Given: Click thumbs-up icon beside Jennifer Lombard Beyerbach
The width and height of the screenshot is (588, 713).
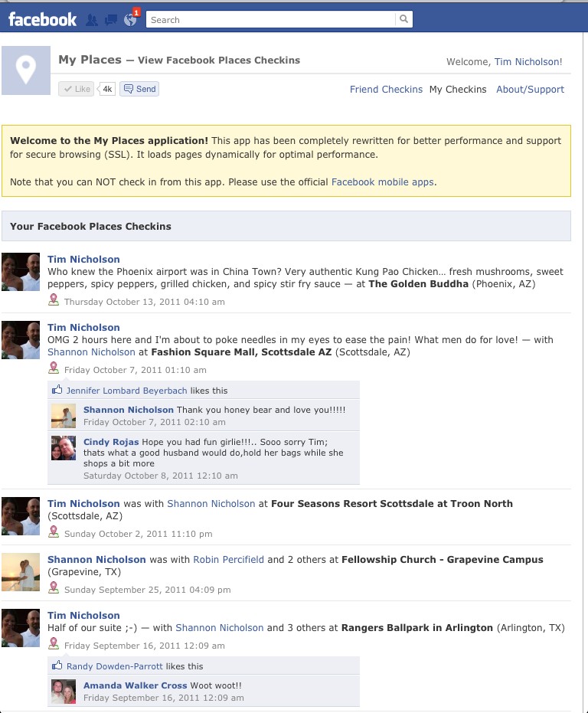Looking at the screenshot, I should (x=57, y=390).
